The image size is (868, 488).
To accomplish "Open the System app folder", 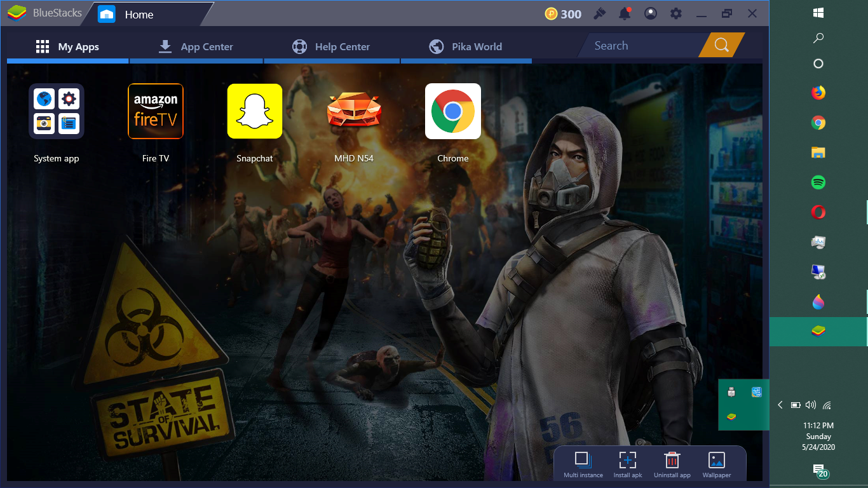I will (57, 111).
